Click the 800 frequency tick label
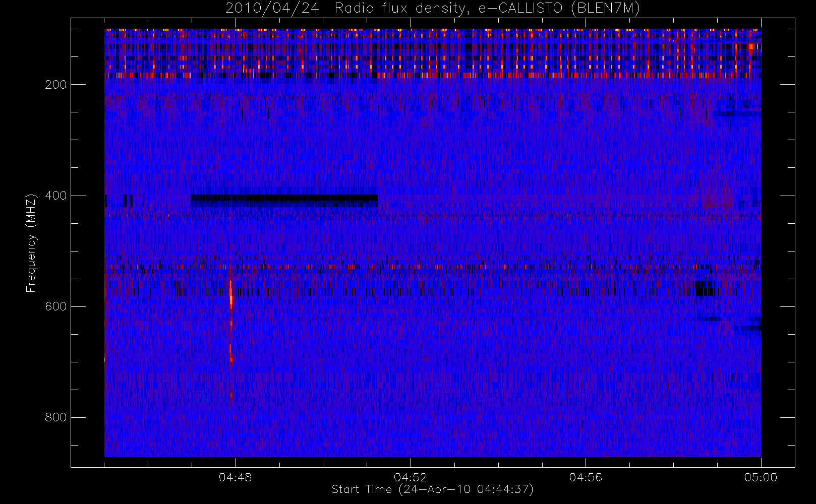 click(x=55, y=417)
